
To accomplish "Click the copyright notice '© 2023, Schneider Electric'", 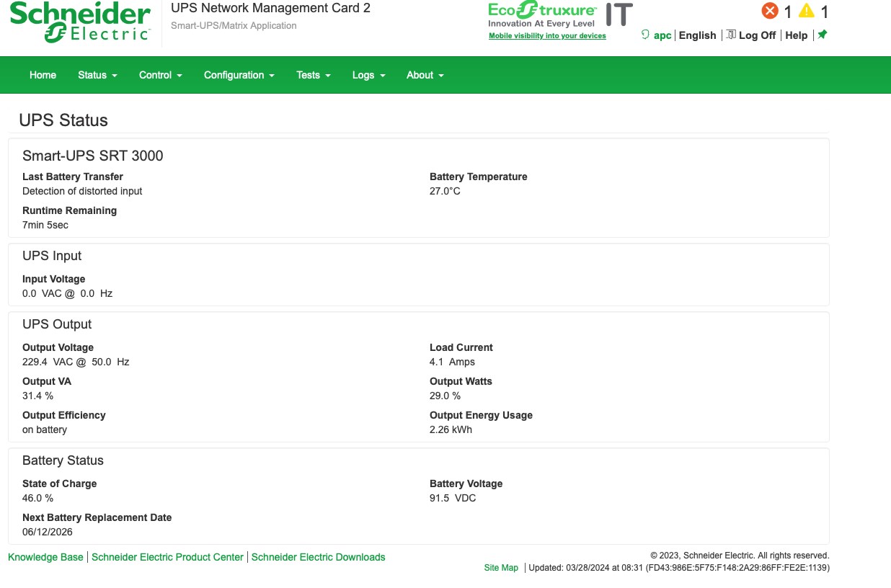I will tap(702, 556).
